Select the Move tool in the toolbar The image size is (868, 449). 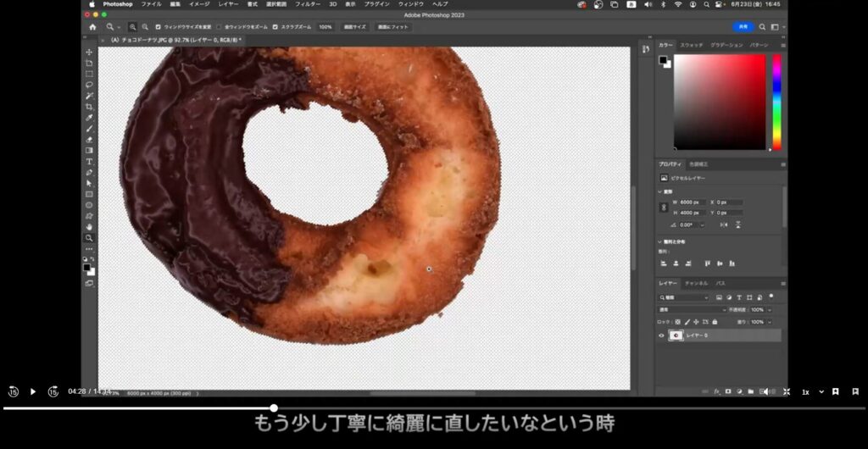89,53
